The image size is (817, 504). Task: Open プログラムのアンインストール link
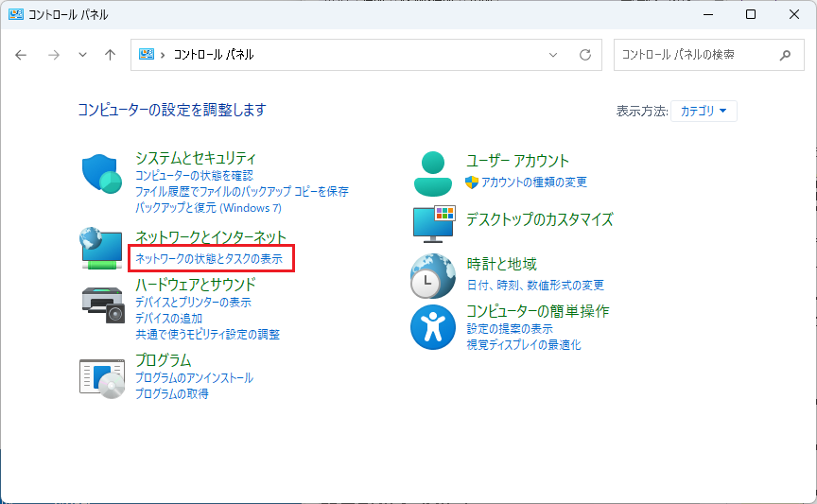pyautogui.click(x=194, y=378)
